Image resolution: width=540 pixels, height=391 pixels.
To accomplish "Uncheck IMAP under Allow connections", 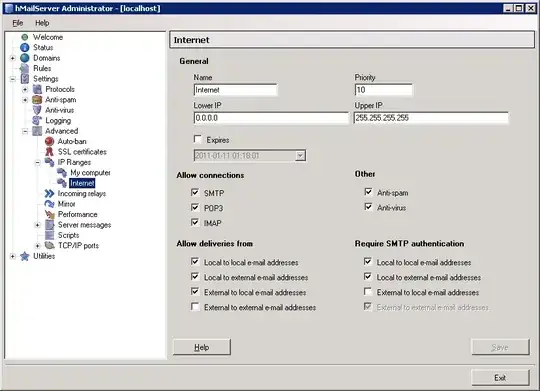I will click(x=195, y=222).
